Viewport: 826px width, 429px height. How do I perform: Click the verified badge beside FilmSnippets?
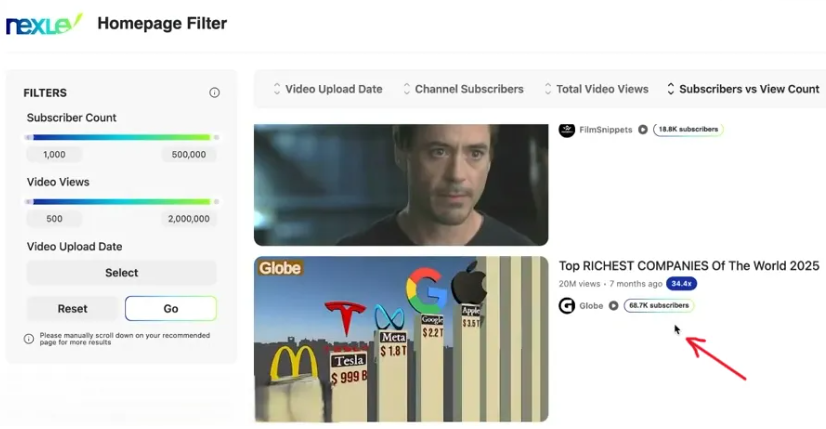point(643,130)
